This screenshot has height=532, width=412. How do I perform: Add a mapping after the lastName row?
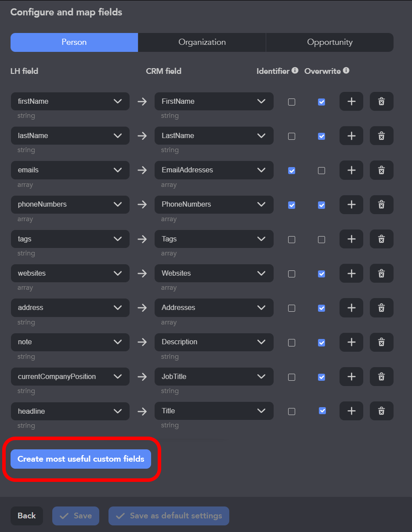coord(351,136)
